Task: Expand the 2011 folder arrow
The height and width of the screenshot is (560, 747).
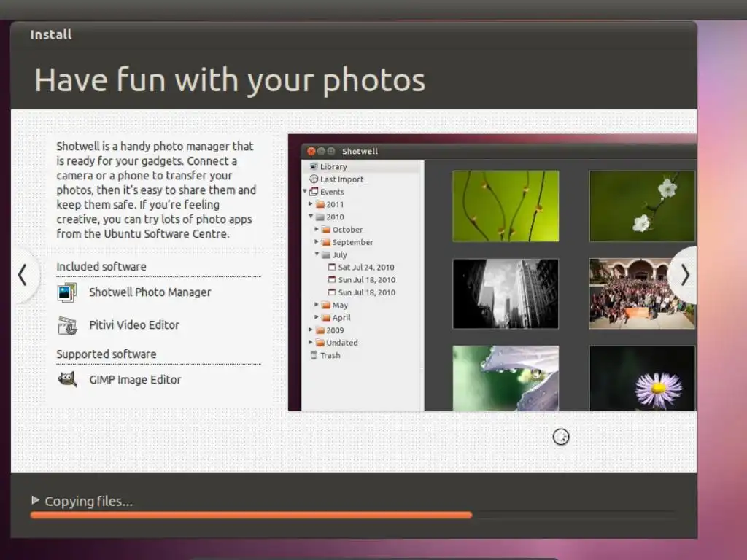Action: pyautogui.click(x=311, y=204)
